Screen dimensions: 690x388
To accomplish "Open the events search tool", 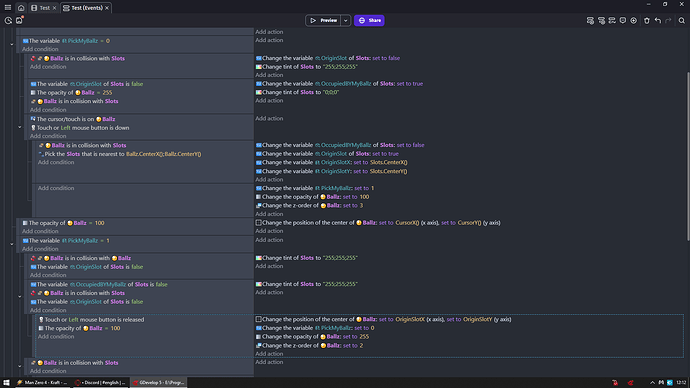I will pos(682,21).
